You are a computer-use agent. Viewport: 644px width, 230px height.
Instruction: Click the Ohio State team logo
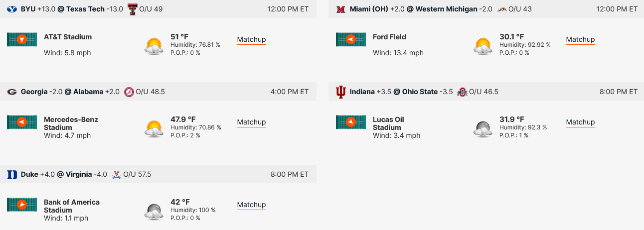click(463, 92)
